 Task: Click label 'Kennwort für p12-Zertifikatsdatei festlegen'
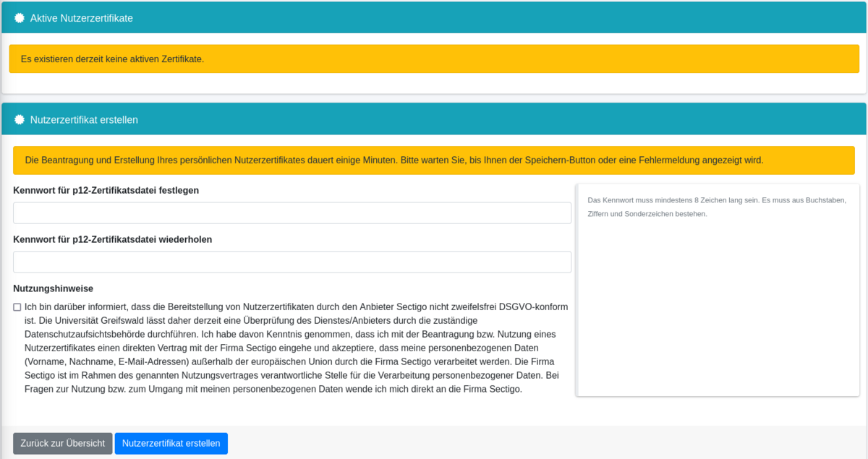click(106, 190)
